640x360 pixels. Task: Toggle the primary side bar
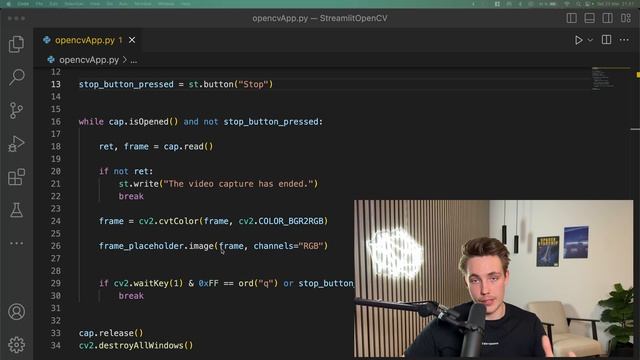571,18
